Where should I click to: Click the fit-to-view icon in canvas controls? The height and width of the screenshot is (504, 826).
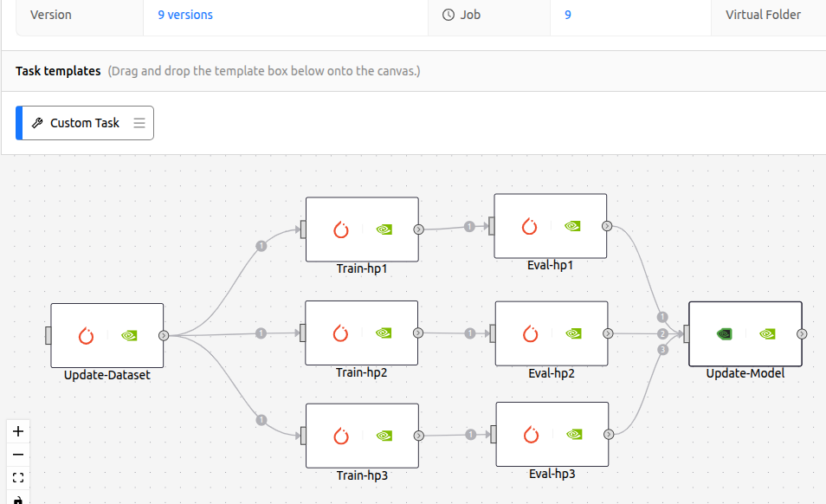point(18,477)
